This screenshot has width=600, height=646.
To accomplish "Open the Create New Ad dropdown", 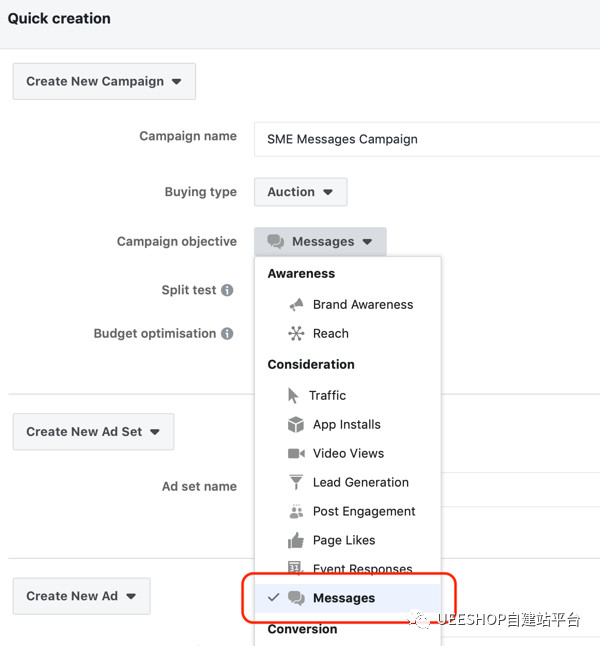I will click(x=81, y=596).
